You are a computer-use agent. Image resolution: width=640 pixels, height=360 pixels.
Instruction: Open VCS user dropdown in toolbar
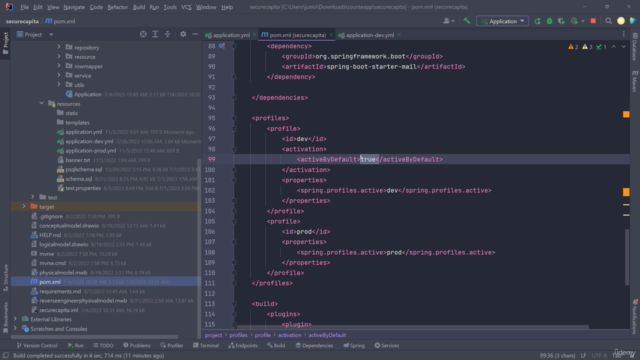[449, 21]
